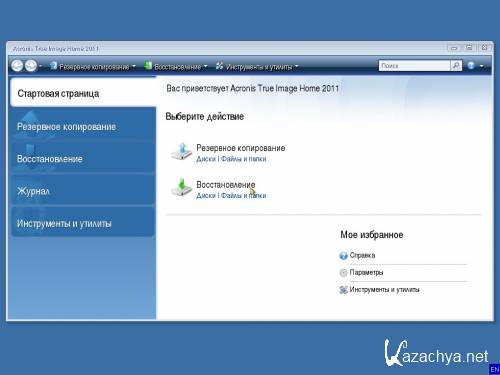Click the blue help icon in toolbar

click(x=471, y=66)
